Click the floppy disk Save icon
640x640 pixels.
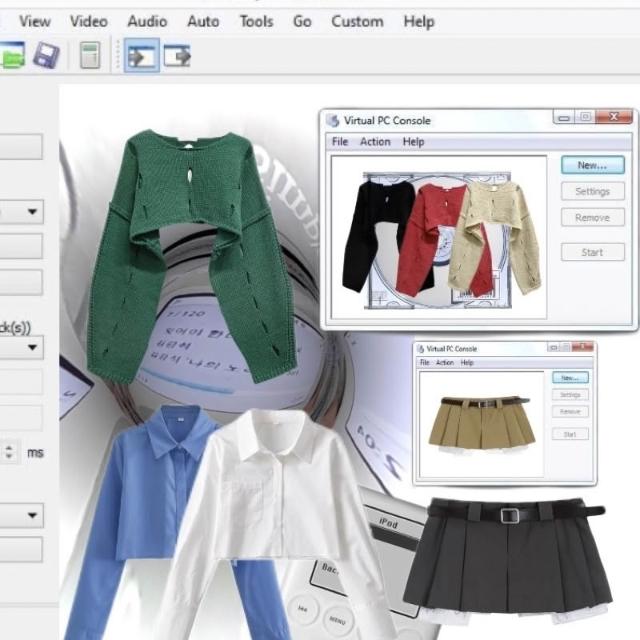[x=46, y=55]
